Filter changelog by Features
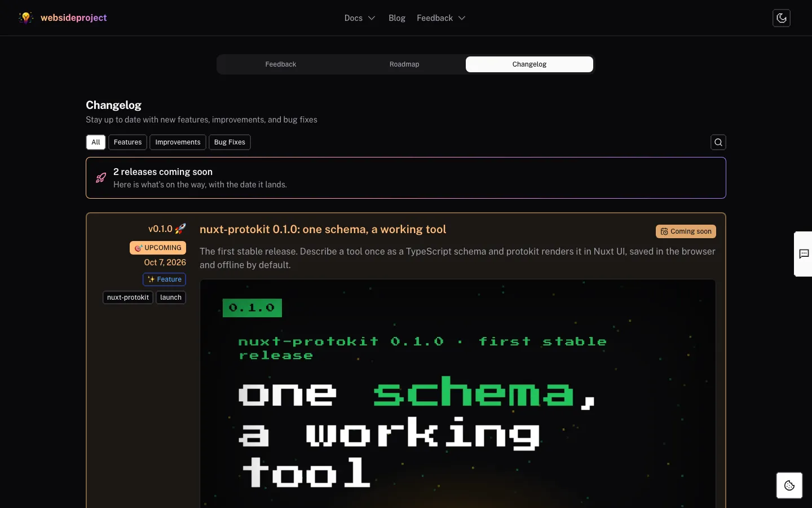The height and width of the screenshot is (508, 812). [x=127, y=142]
